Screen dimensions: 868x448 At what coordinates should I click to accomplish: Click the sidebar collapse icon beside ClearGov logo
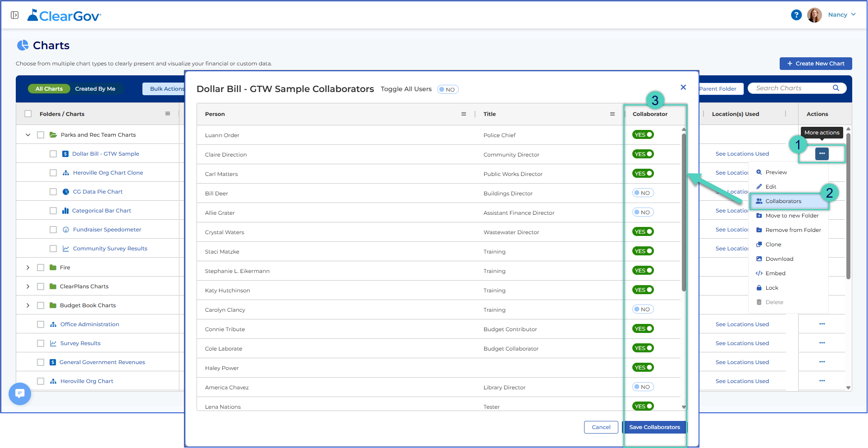(14, 15)
